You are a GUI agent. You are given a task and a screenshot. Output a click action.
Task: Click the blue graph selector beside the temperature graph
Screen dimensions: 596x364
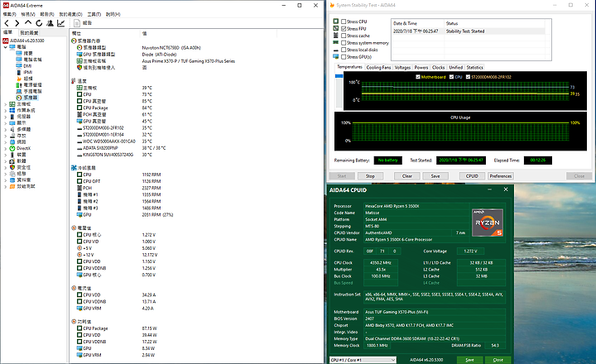pyautogui.click(x=339, y=76)
